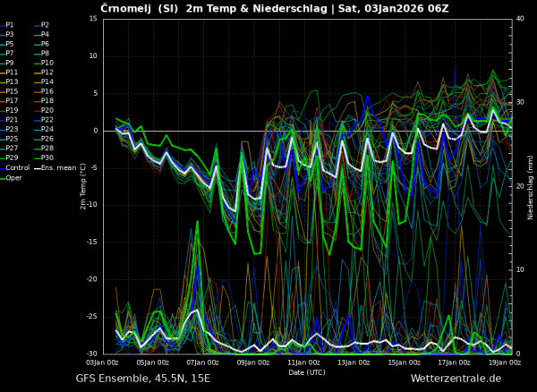The width and height of the screenshot is (537, 392).
Task: Click the P23 legend entry
Action: pyautogui.click(x=9, y=129)
